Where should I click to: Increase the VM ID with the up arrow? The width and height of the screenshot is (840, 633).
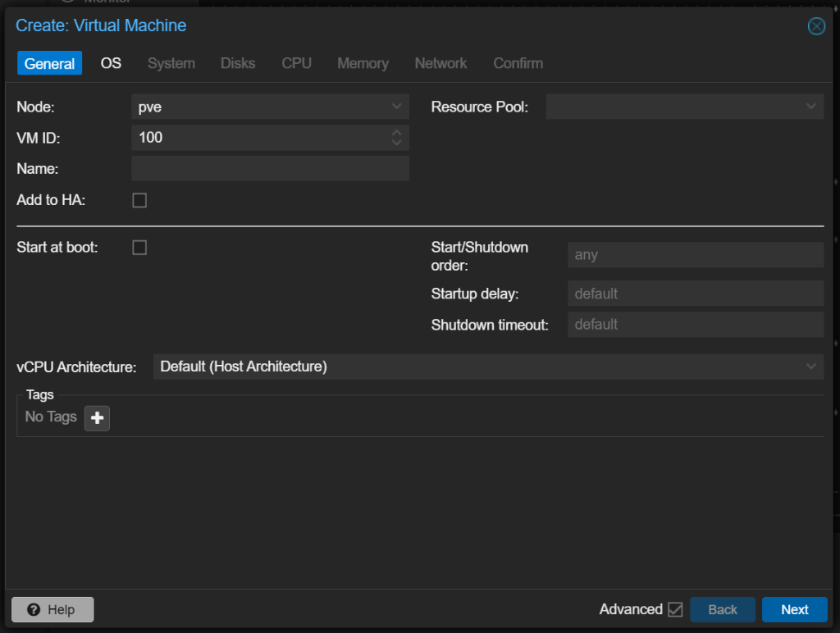click(396, 132)
